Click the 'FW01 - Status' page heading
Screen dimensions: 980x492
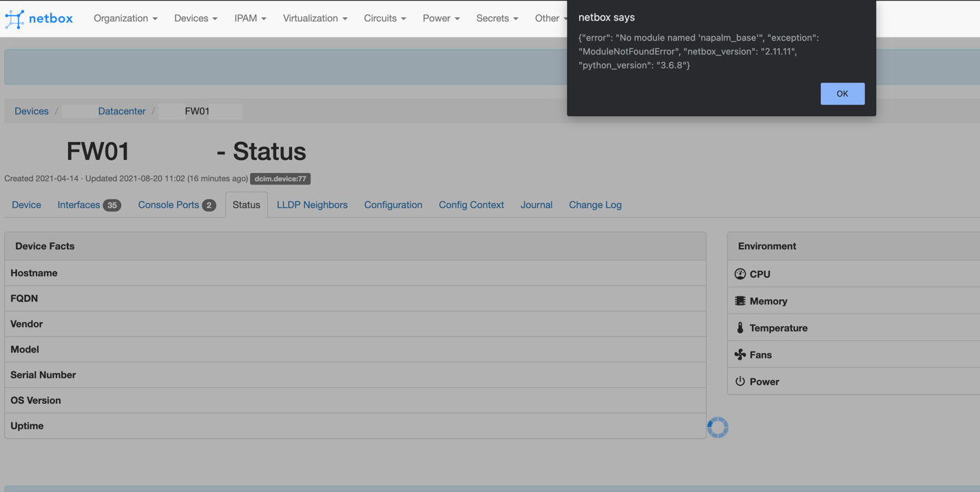click(186, 151)
